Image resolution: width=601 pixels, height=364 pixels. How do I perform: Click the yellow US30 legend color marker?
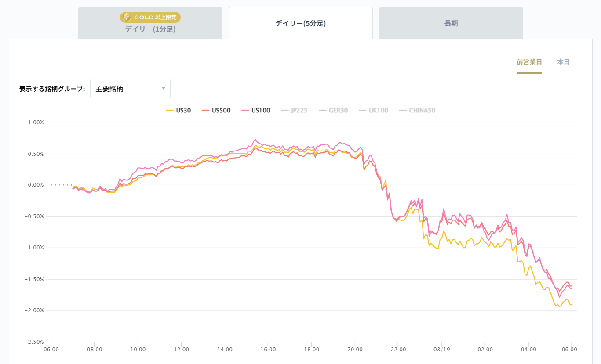pyautogui.click(x=170, y=111)
